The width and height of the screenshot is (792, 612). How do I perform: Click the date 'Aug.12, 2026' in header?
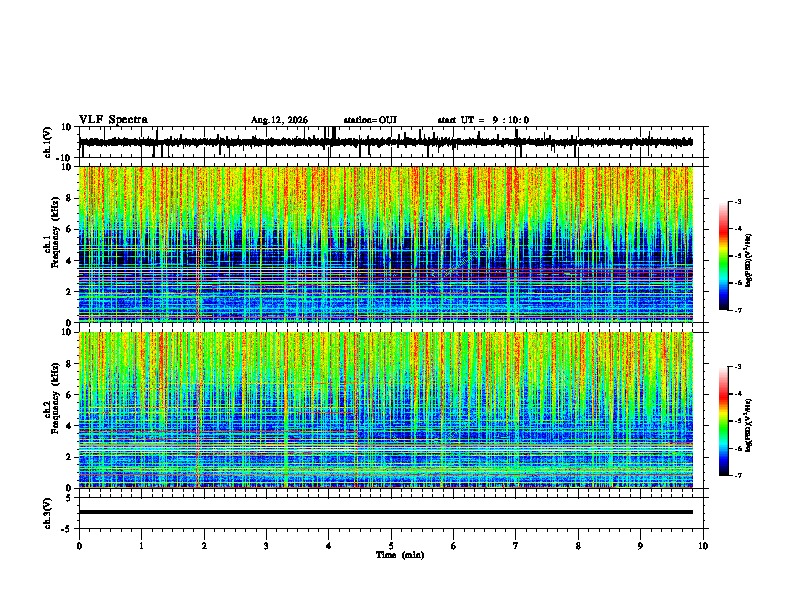279,120
